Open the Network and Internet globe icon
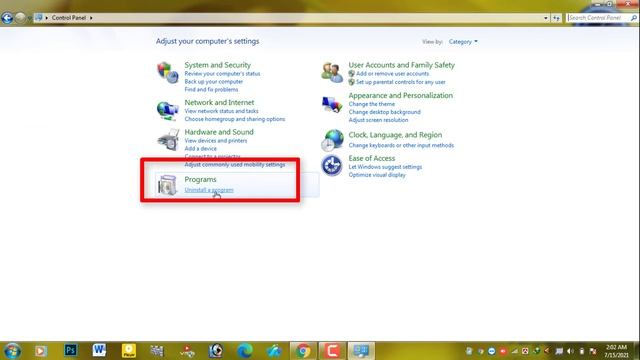Screen dimensions: 640x360 coord(168,110)
